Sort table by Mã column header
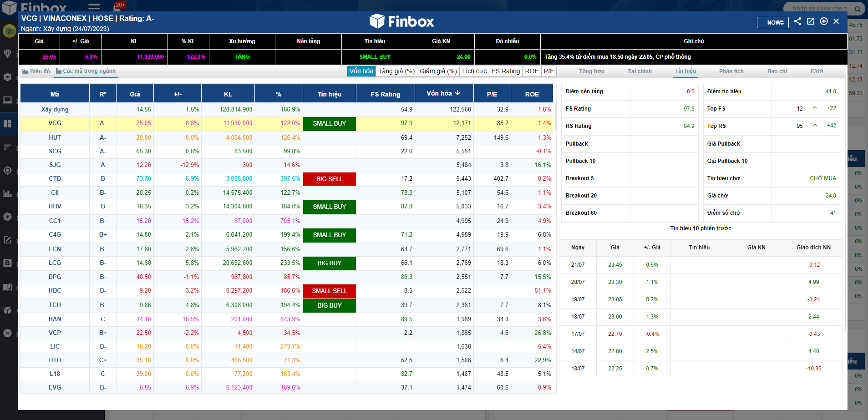Image resolution: width=868 pixels, height=420 pixels. pos(55,94)
